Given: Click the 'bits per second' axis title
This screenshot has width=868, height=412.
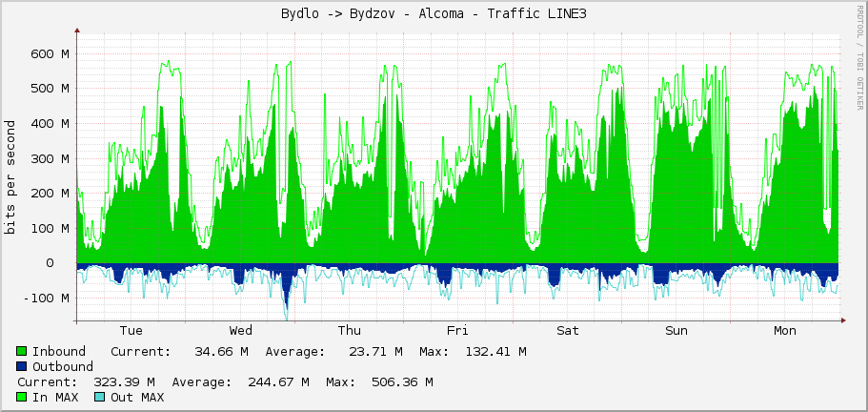Looking at the screenshot, I should click(x=10, y=177).
